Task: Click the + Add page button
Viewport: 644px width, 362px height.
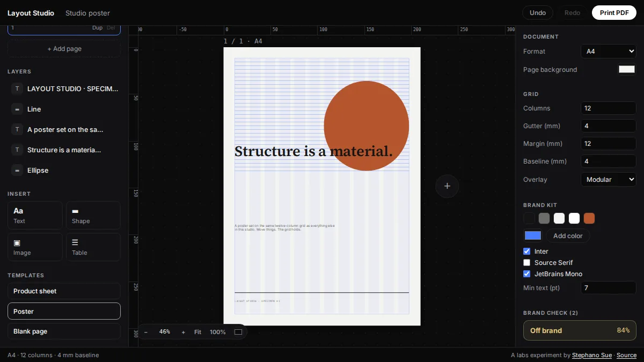Action: coord(64,49)
